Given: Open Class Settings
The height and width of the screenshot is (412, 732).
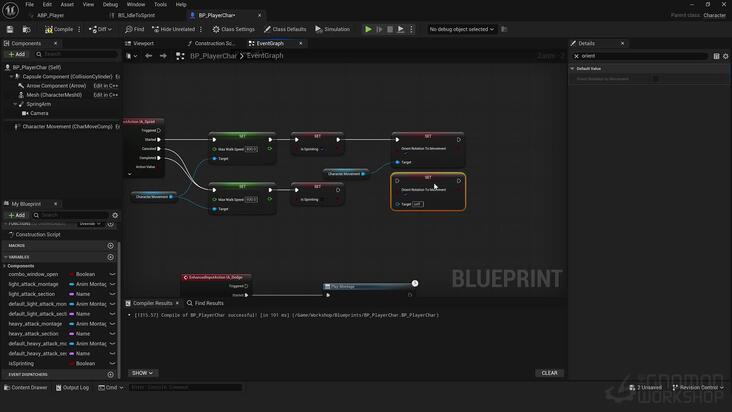Looking at the screenshot, I should pyautogui.click(x=233, y=29).
